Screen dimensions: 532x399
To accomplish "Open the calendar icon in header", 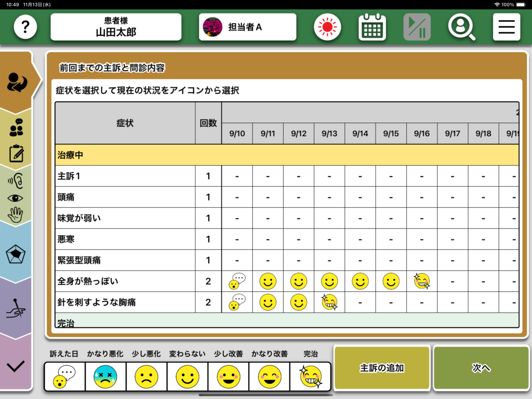I will [x=372, y=27].
